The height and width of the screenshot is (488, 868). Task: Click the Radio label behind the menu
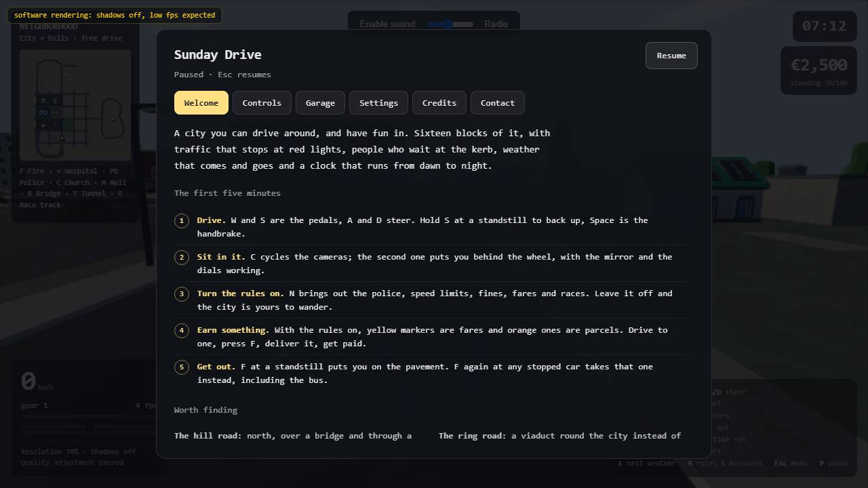496,24
